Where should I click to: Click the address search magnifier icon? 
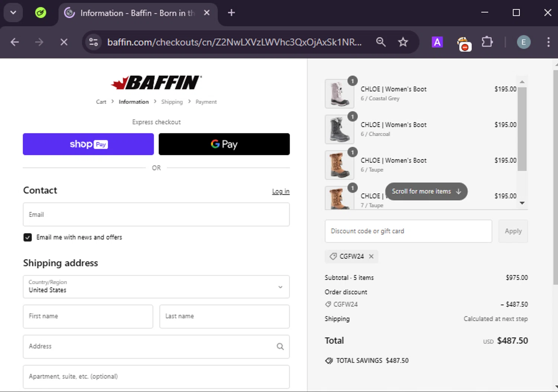280,346
